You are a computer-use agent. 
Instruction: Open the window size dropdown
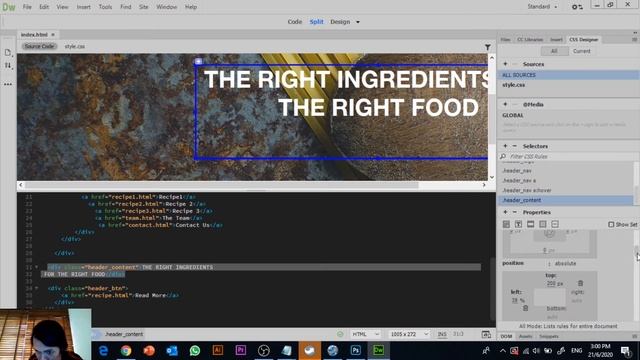[409, 334]
